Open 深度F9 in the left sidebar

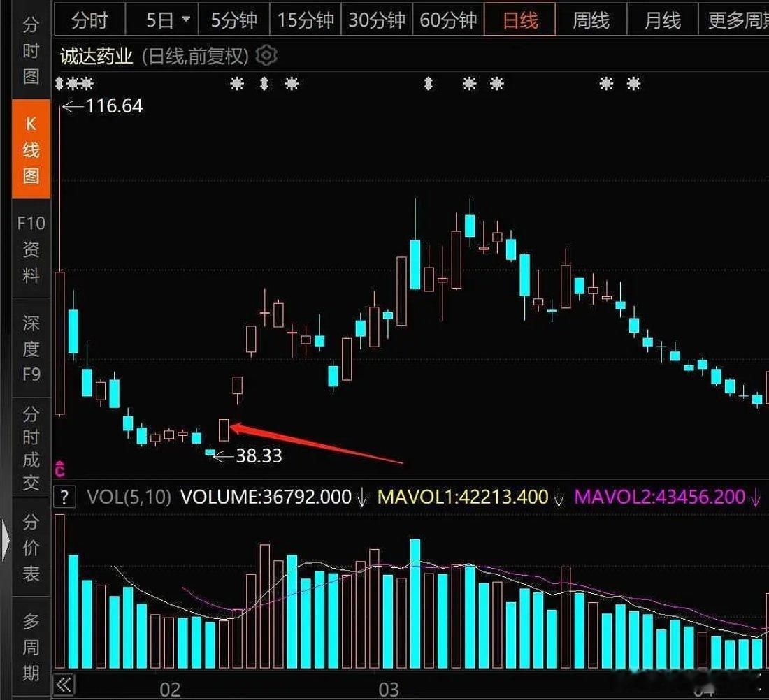31,348
